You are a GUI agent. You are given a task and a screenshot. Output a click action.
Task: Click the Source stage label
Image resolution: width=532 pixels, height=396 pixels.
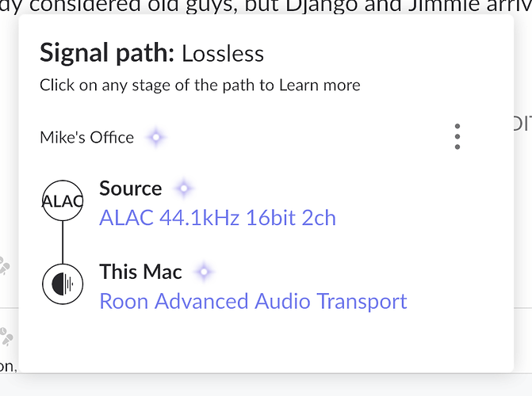131,188
